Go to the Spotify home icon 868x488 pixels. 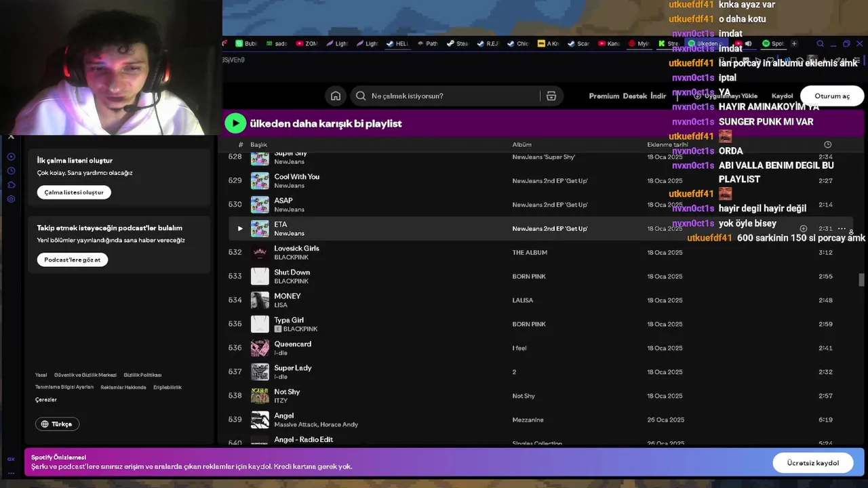(336, 96)
